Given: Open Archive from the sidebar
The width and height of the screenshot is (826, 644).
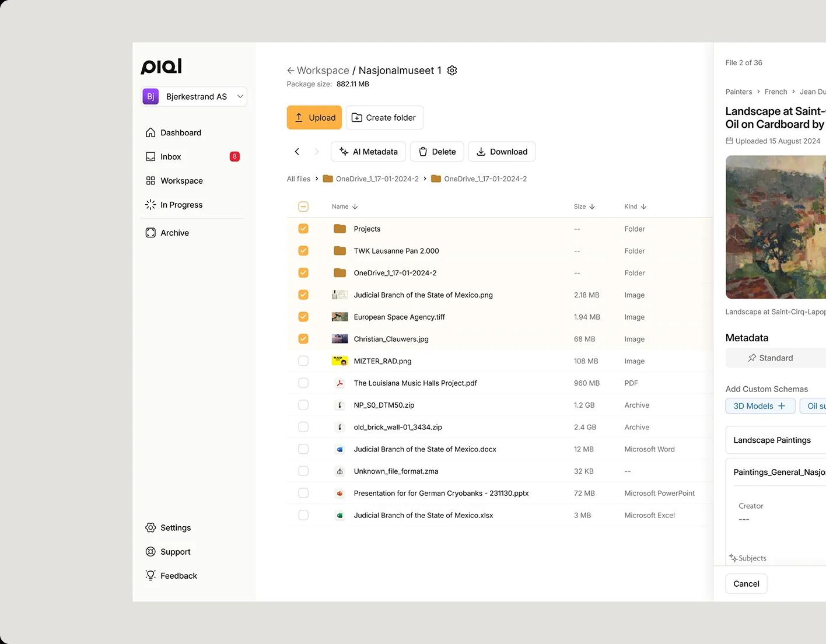Looking at the screenshot, I should click(174, 233).
